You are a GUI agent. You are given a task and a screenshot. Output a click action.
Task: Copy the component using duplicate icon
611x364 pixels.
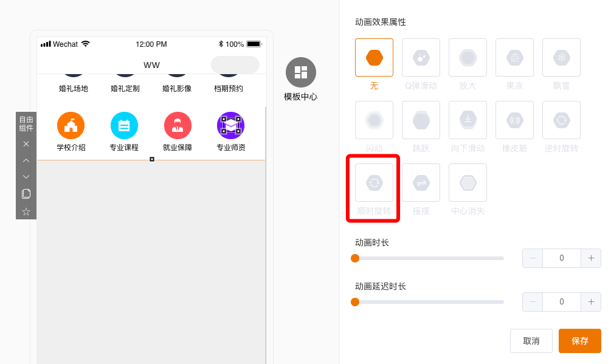26,194
